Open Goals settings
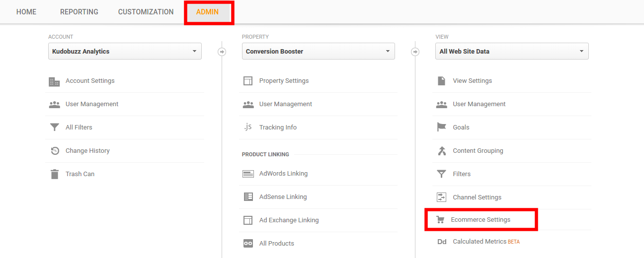 [x=461, y=128]
